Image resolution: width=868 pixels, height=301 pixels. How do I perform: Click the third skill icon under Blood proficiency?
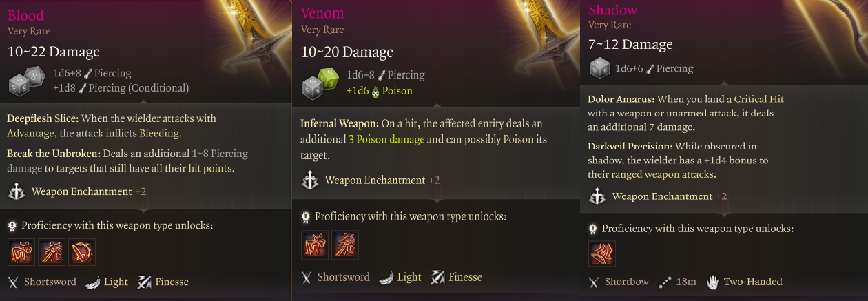pyautogui.click(x=82, y=252)
